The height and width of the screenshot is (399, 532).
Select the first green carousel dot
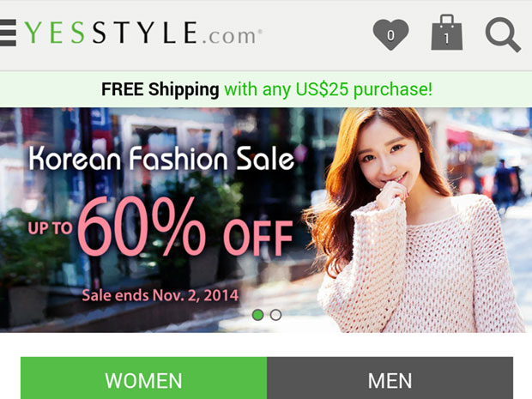coord(258,315)
